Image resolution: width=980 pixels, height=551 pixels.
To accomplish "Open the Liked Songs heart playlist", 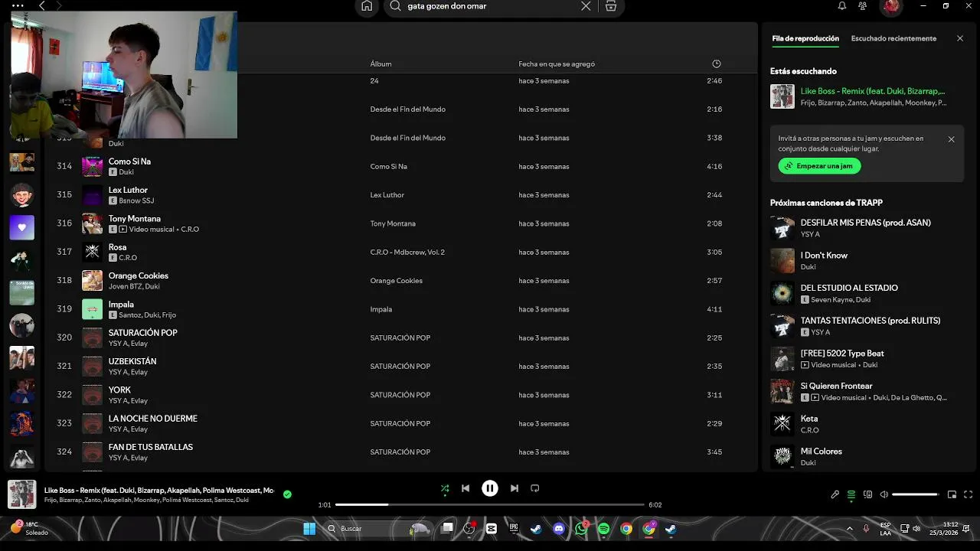I will coord(21,227).
